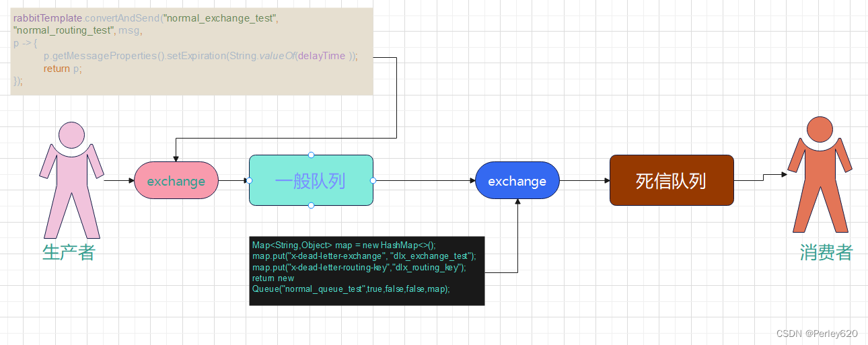The height and width of the screenshot is (345, 868).
Task: Click the left selection handle of 一般队列
Action: pyautogui.click(x=249, y=180)
